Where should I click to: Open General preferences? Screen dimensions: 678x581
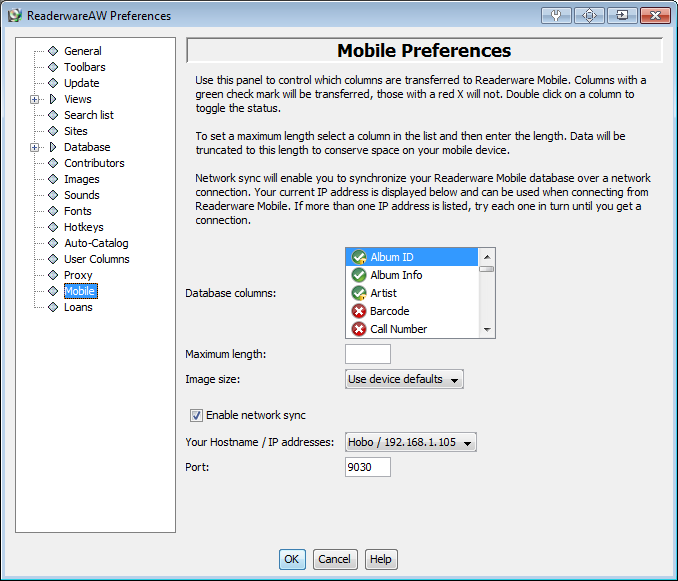83,51
